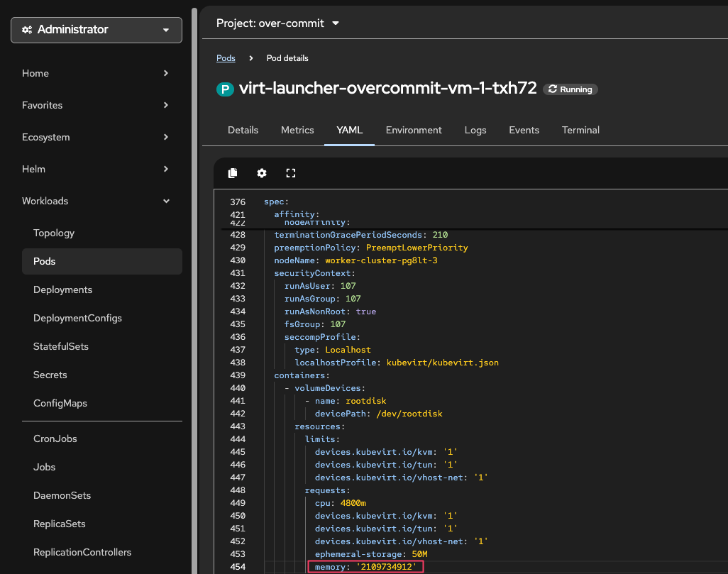Open the Administrator perspective switcher
This screenshot has width=728, height=574.
(96, 30)
